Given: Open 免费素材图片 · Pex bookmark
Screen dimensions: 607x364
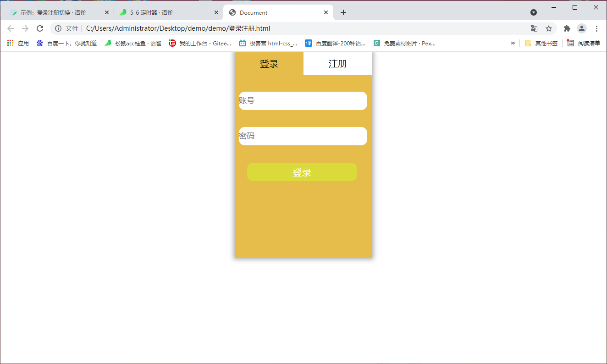Looking at the screenshot, I should coord(404,43).
